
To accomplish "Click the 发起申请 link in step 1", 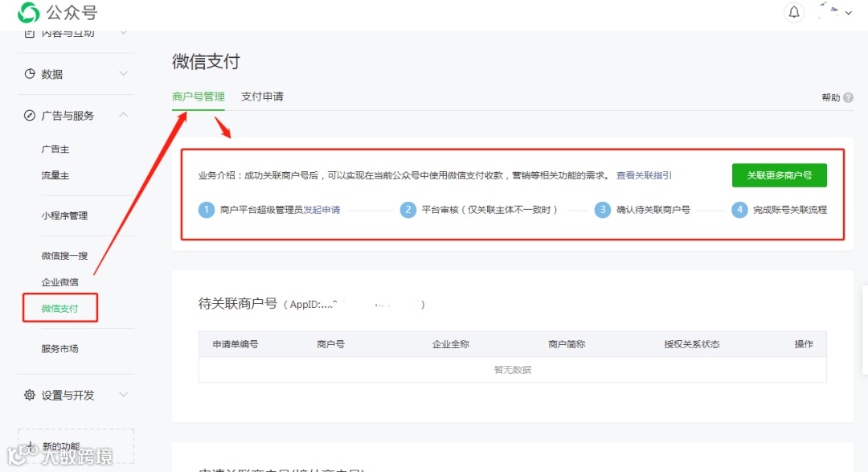I will (x=321, y=209).
